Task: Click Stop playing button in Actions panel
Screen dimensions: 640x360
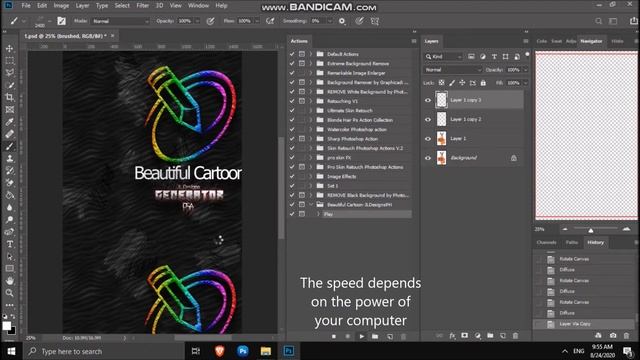Action: click(334, 336)
